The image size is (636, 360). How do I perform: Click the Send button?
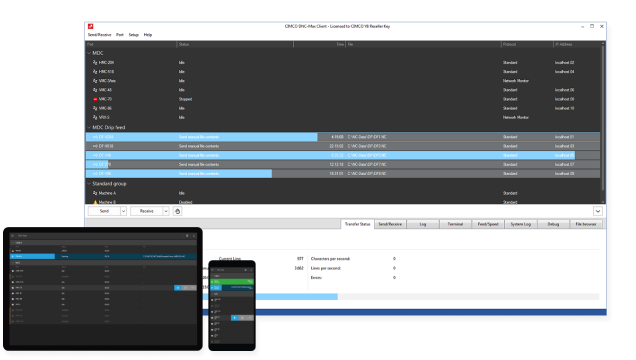click(x=104, y=211)
